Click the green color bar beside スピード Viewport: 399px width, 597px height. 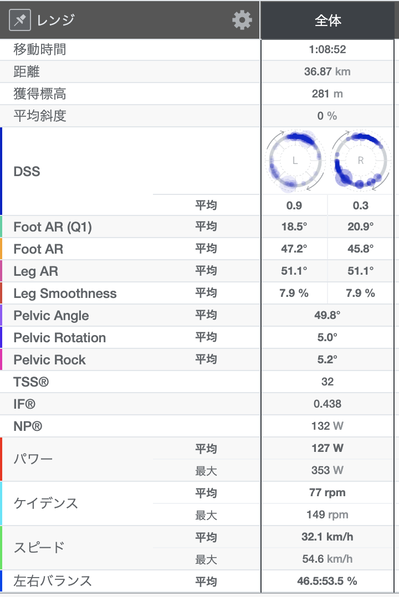point(1,548)
